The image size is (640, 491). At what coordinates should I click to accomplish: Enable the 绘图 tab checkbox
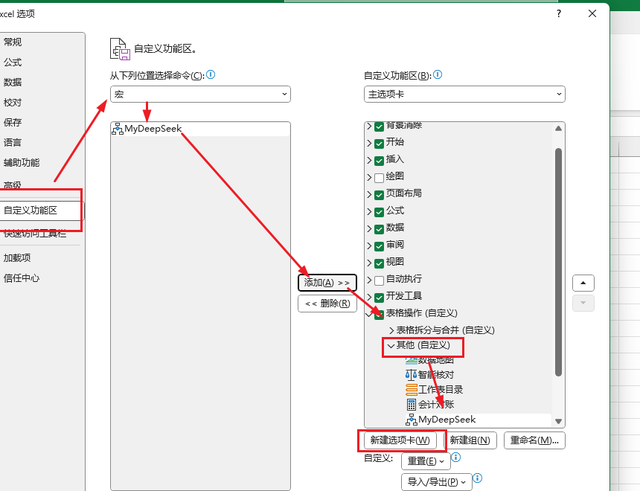point(379,178)
